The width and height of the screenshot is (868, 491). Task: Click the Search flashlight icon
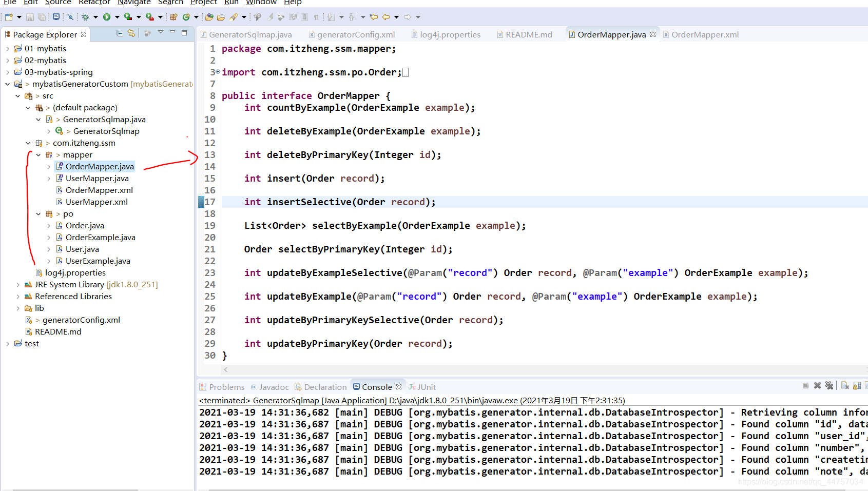tap(234, 17)
